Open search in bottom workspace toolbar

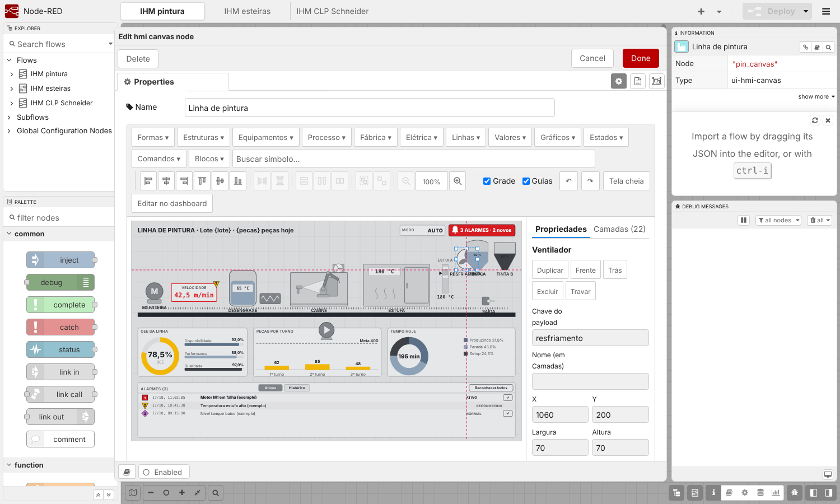pos(216,493)
